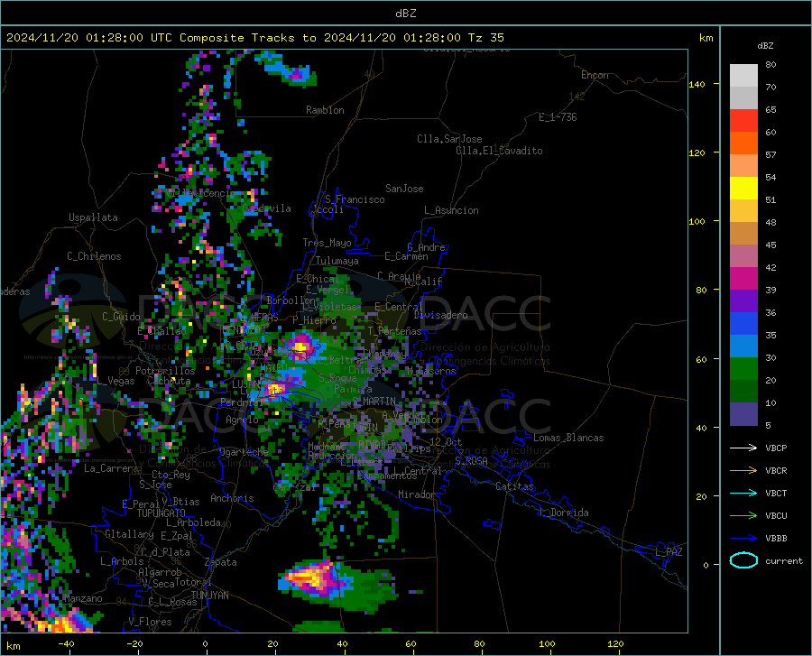Click the V_Flores map label

point(150,622)
